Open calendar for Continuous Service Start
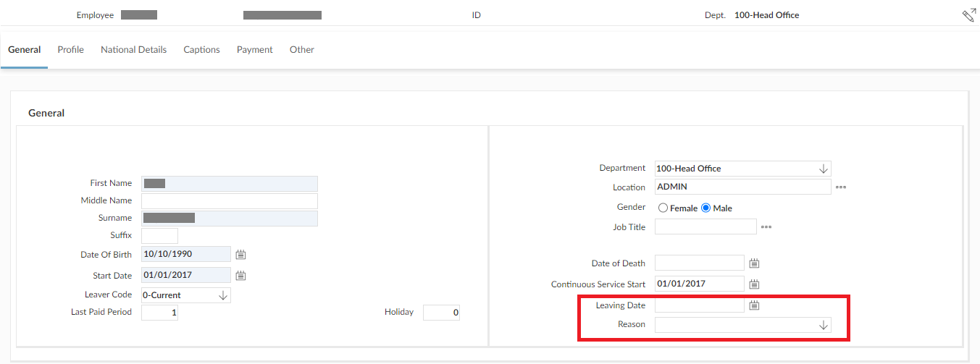The height and width of the screenshot is (364, 980). click(x=754, y=284)
